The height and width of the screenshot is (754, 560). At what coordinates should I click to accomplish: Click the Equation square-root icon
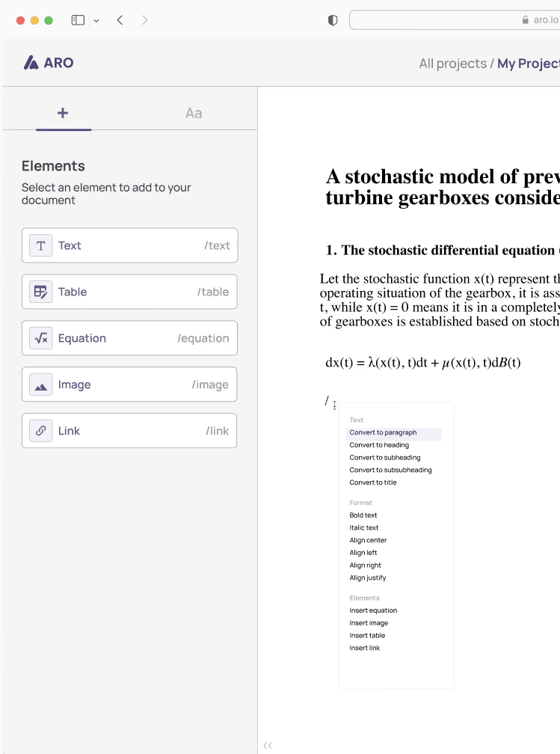[41, 338]
